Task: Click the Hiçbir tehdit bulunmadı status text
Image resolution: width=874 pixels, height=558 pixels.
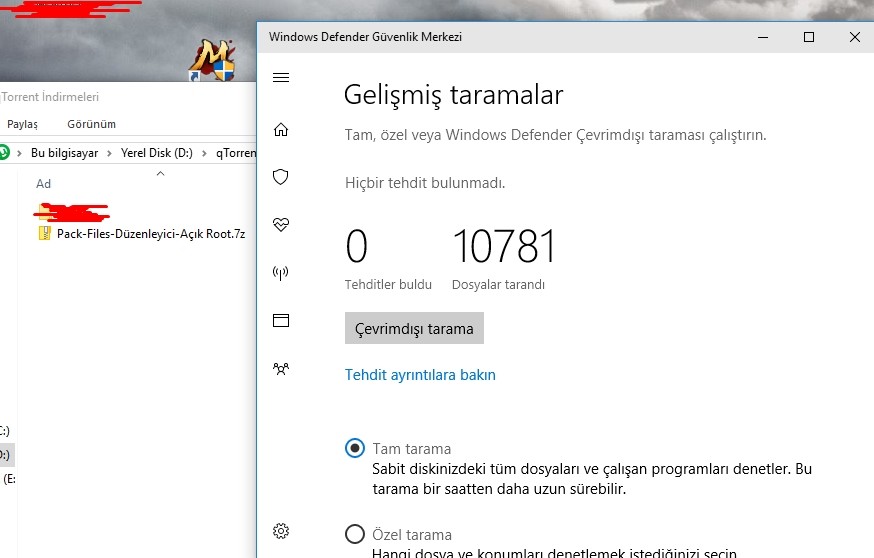Action: point(425,183)
